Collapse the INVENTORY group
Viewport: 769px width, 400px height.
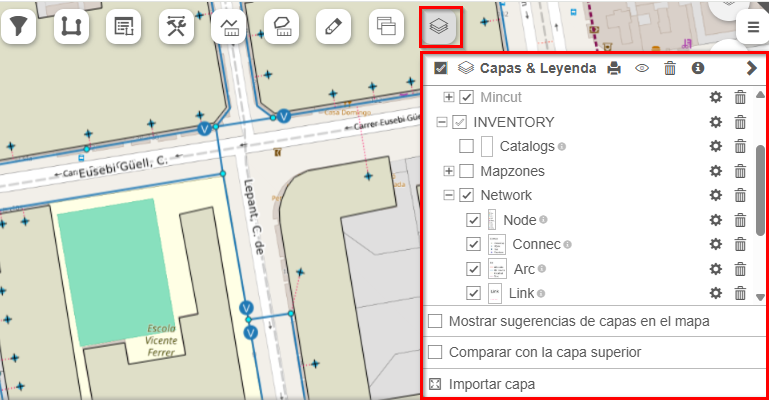441,122
